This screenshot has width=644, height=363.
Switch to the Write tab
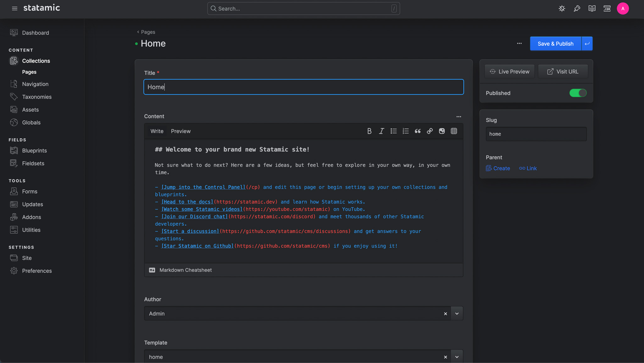(x=157, y=131)
